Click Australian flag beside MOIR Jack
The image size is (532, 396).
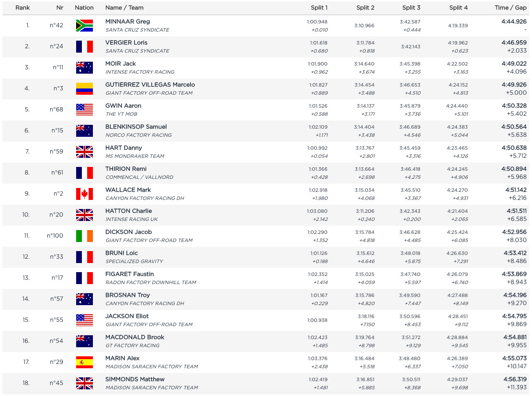click(84, 68)
